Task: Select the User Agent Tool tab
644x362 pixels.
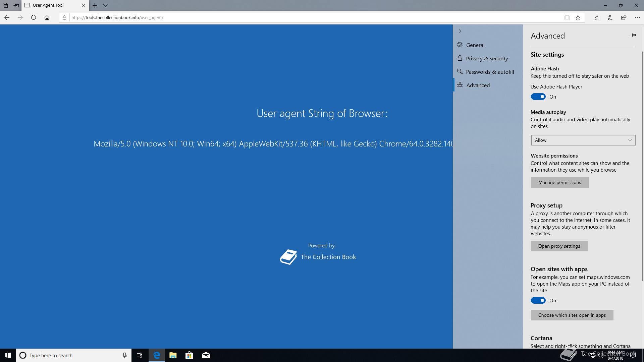Action: tap(55, 5)
